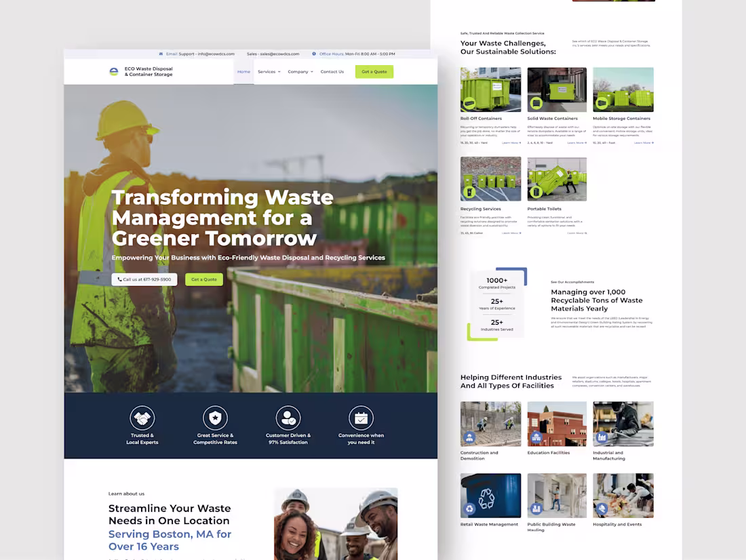
Task: Click the email envelope icon in the top bar
Action: click(x=162, y=54)
